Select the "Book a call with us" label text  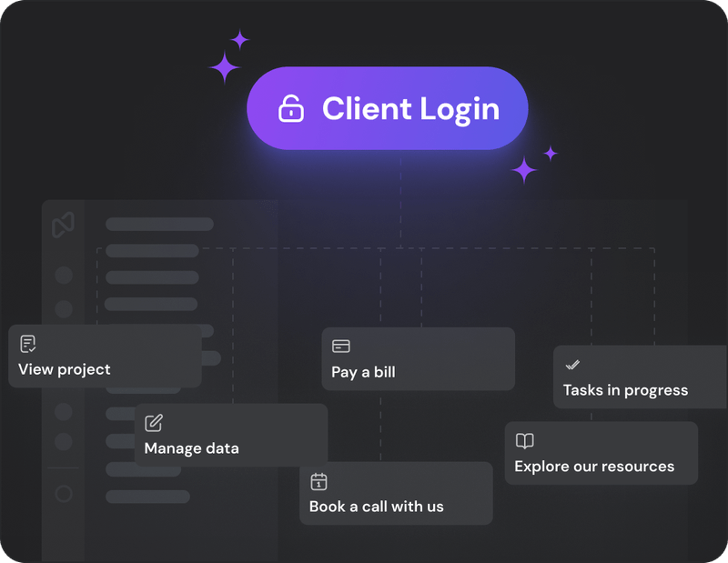coord(377,507)
